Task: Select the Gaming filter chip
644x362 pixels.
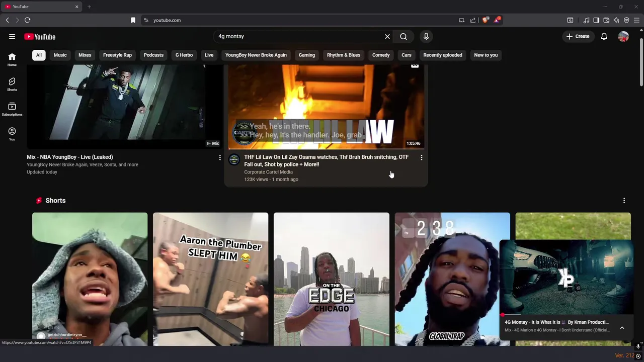Action: coord(307,55)
